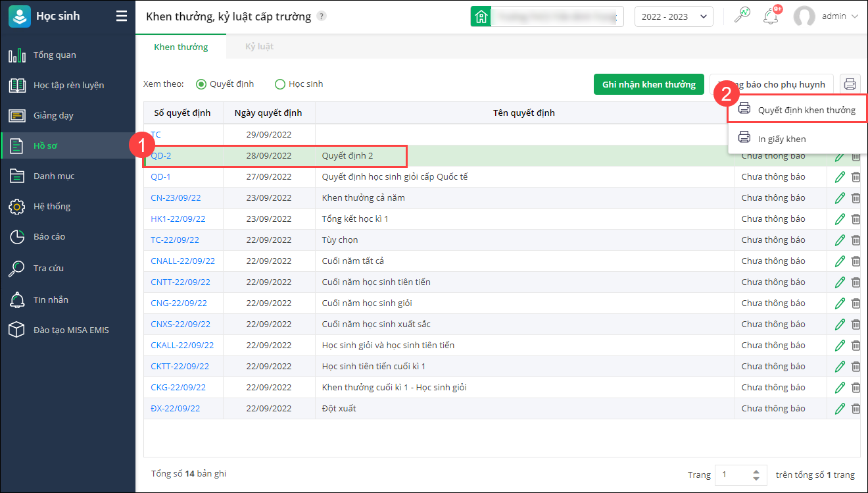Screen dimensions: 868x493
Task: Click the printer icon button
Action: (x=850, y=84)
